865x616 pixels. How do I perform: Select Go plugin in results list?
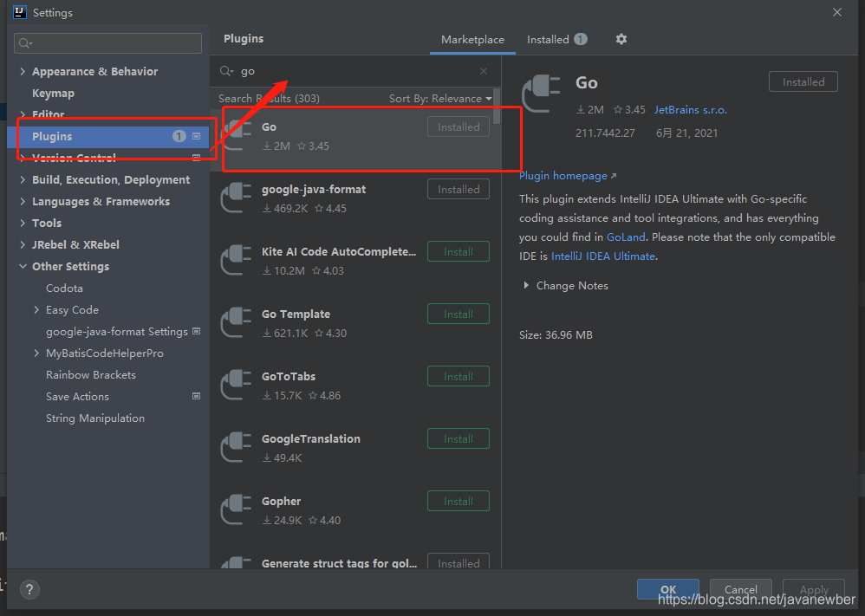pos(355,139)
